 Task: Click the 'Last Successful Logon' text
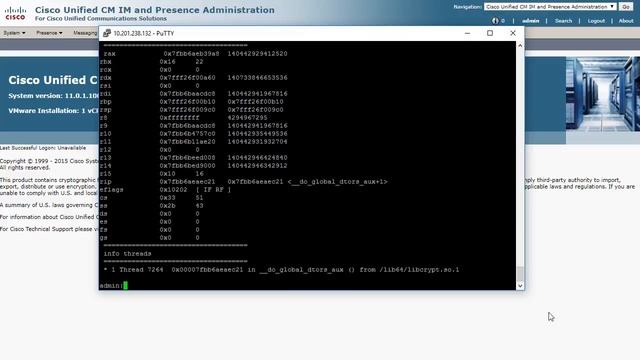[x=43, y=148]
